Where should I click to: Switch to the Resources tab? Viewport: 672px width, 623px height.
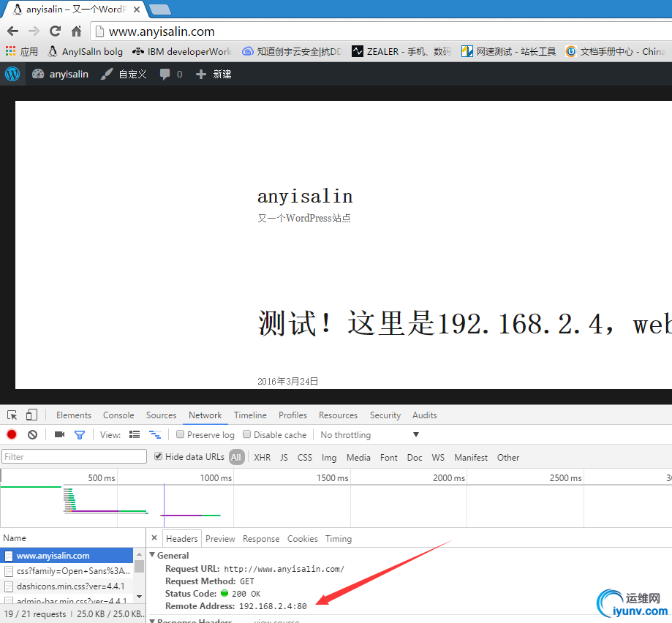point(338,415)
